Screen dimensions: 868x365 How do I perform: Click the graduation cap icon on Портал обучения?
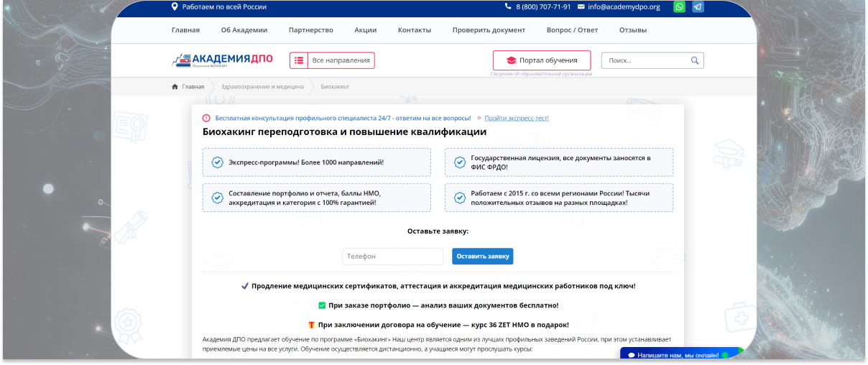pyautogui.click(x=512, y=60)
